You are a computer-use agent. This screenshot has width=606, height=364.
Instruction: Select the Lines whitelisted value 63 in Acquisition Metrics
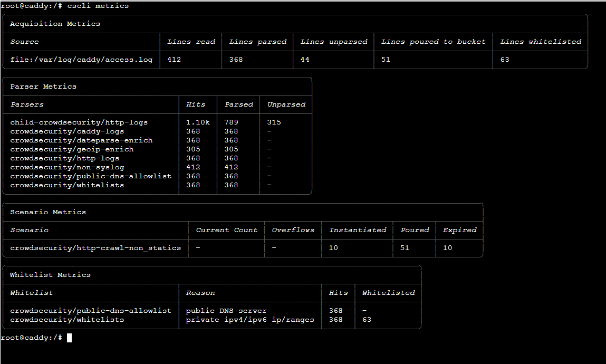tap(505, 60)
